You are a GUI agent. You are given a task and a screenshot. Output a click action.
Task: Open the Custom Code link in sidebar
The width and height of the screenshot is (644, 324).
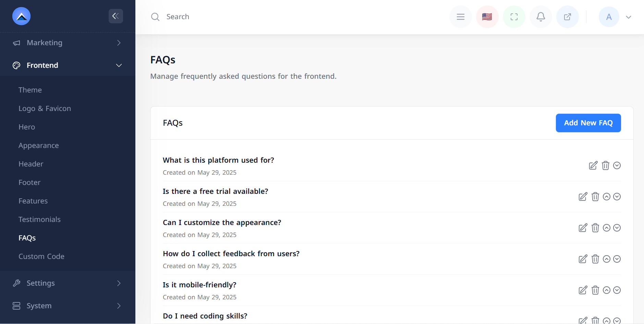[41, 257]
